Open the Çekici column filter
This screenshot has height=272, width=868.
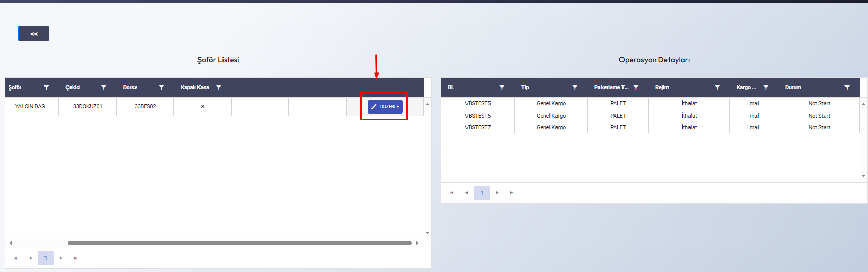104,88
